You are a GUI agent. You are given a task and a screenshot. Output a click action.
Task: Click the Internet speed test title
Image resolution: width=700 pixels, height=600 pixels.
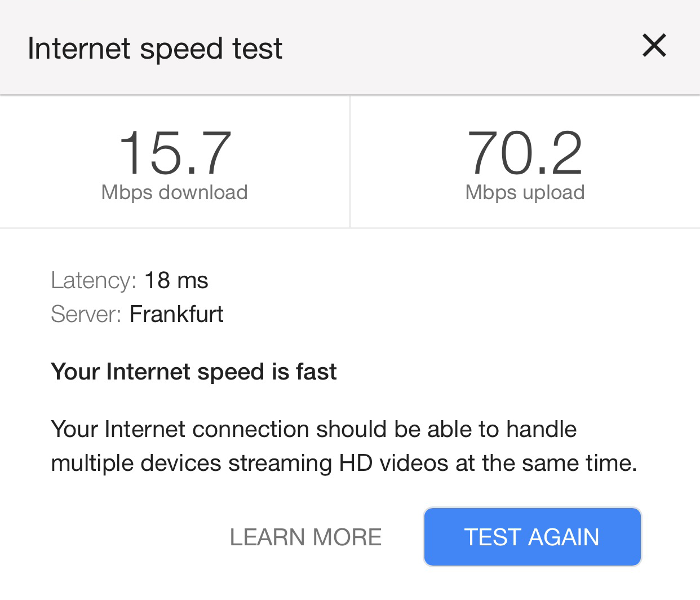click(x=155, y=48)
